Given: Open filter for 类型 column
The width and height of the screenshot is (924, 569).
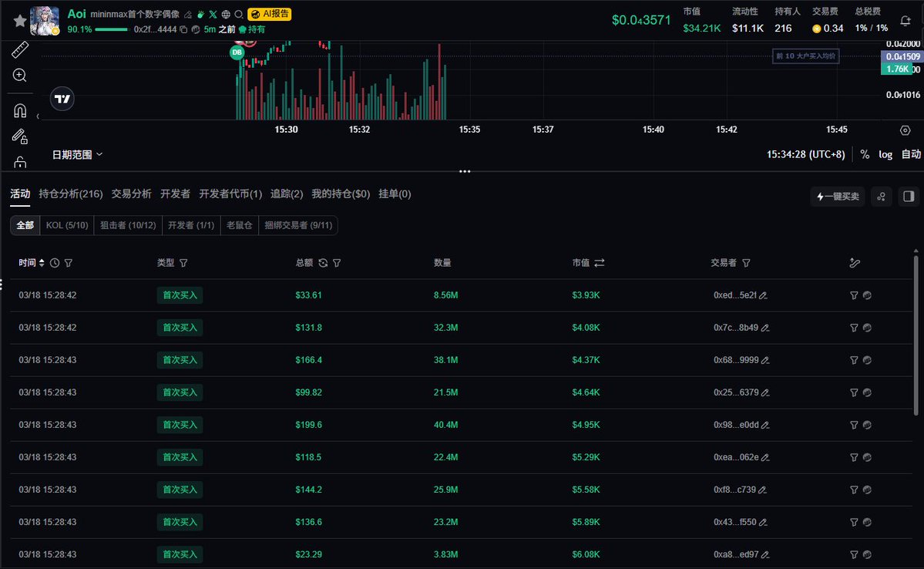Looking at the screenshot, I should point(183,263).
